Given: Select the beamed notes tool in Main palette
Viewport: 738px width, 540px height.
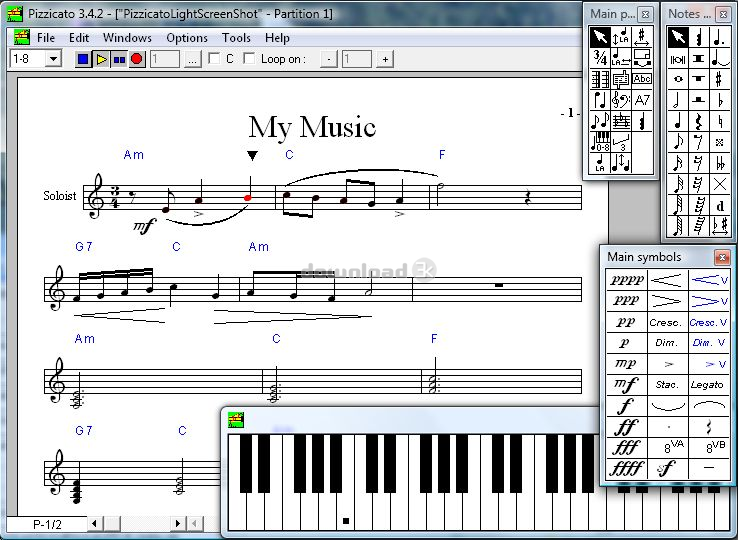Looking at the screenshot, I should click(600, 100).
